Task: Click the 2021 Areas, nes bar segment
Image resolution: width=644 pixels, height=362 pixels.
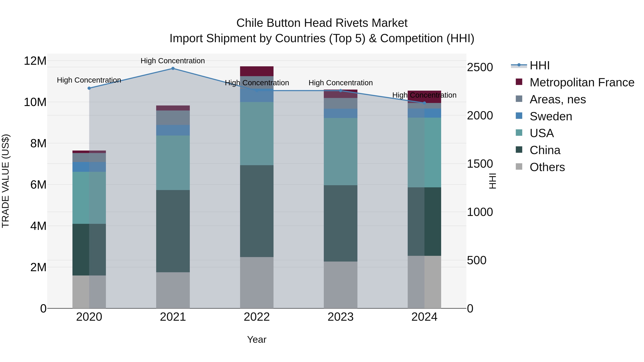Action: coord(173,118)
